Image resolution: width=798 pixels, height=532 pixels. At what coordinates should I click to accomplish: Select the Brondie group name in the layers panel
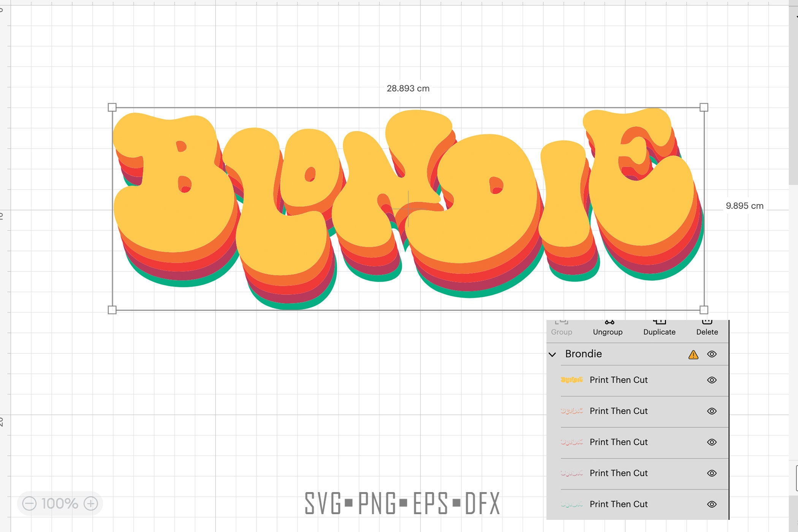click(584, 354)
